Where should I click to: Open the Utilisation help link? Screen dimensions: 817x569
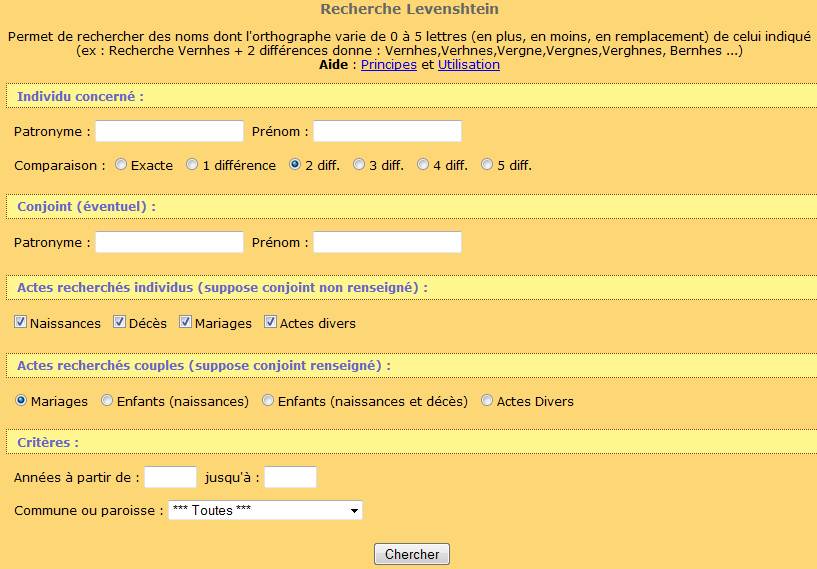click(x=469, y=65)
